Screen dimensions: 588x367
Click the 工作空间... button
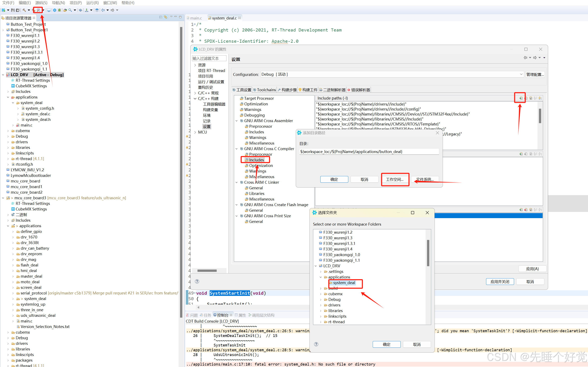coord(395,179)
